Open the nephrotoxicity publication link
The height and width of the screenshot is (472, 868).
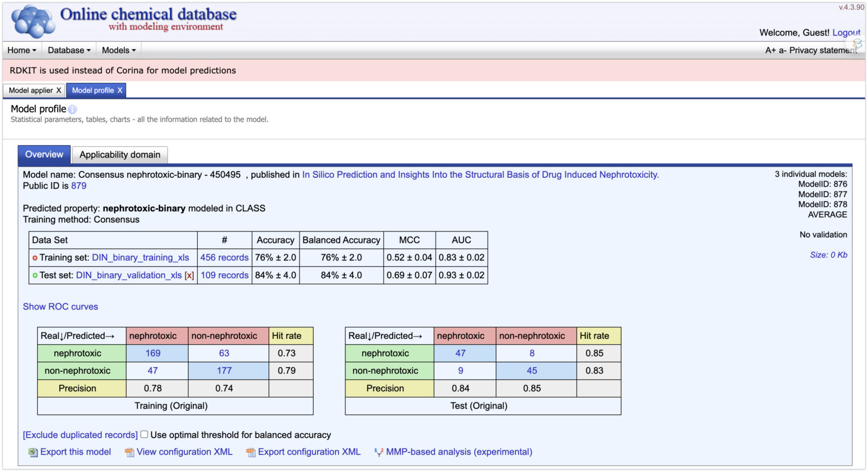(x=481, y=174)
